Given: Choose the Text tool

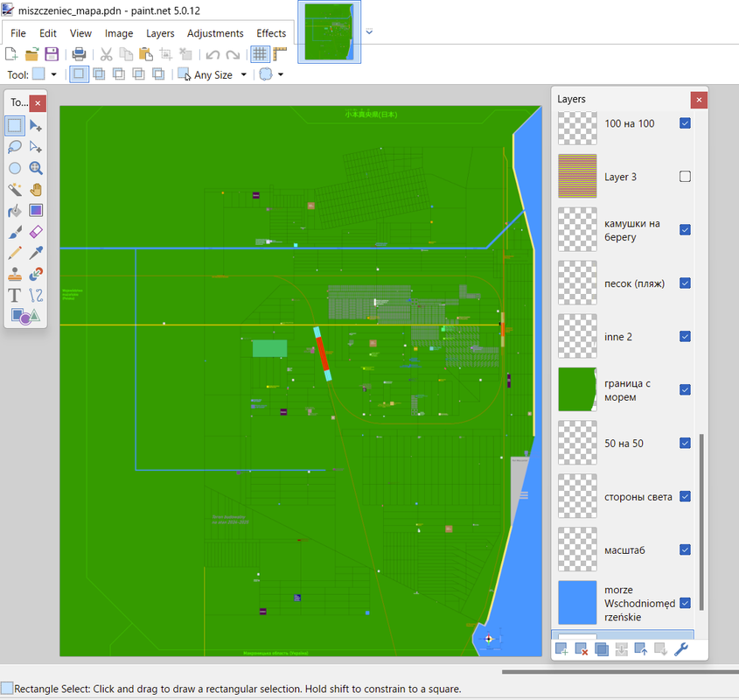Looking at the screenshot, I should (x=15, y=295).
